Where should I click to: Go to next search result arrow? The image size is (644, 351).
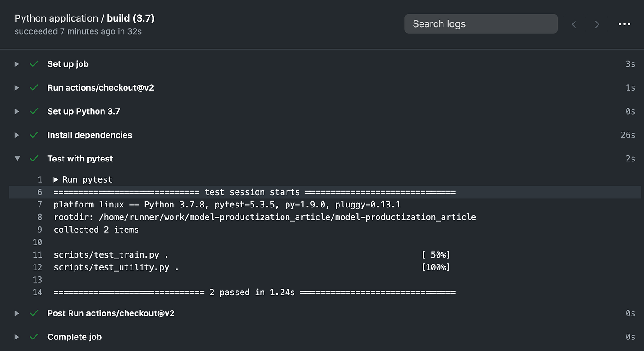pos(597,24)
